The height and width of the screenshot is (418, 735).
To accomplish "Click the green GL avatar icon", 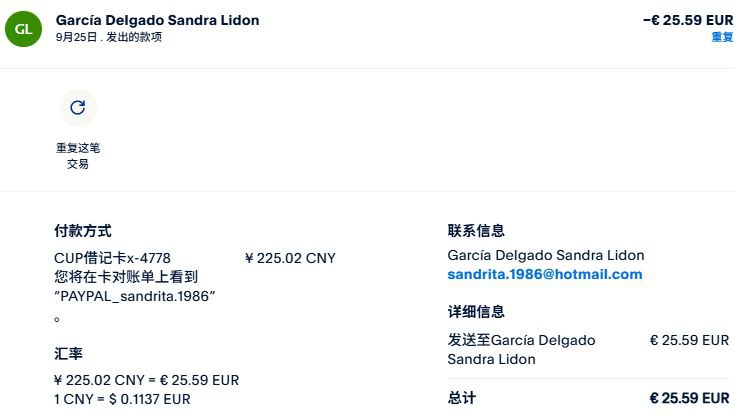I will (23, 28).
